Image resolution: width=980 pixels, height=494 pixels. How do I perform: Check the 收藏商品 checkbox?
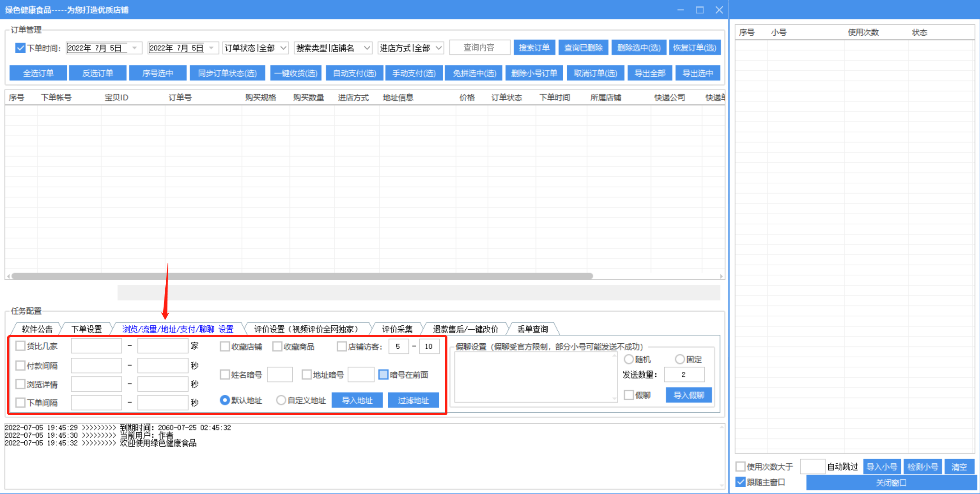tap(277, 347)
